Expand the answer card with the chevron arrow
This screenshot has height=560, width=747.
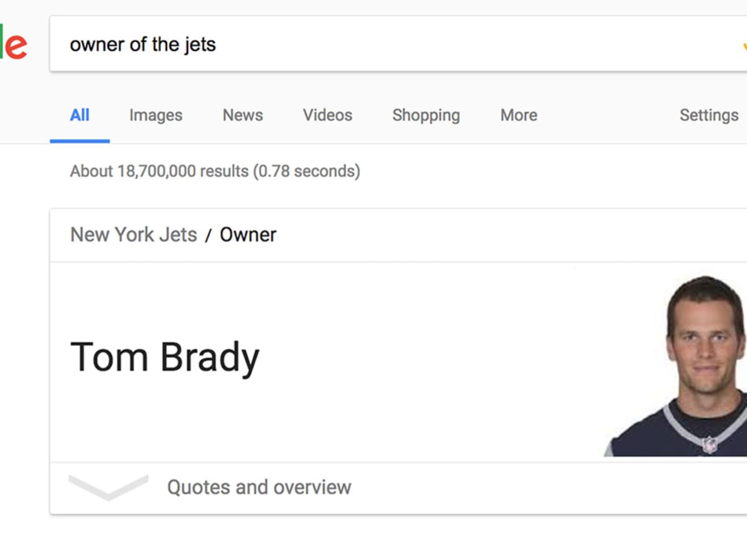tap(108, 487)
